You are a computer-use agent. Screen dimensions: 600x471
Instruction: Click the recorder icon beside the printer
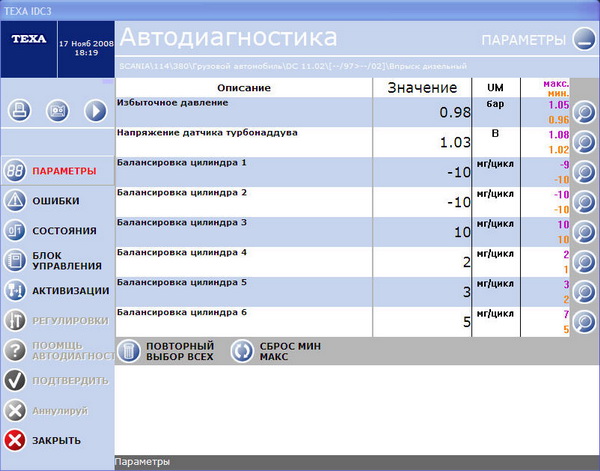coord(57,111)
